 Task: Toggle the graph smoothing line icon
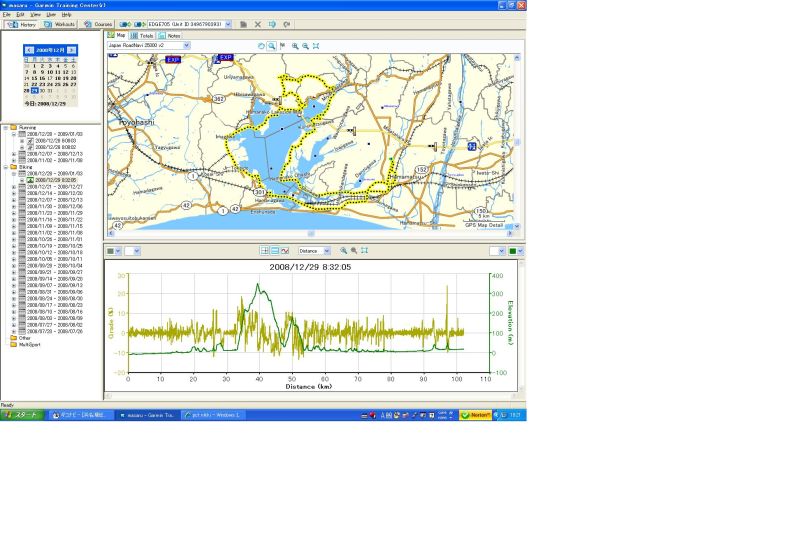click(x=285, y=250)
